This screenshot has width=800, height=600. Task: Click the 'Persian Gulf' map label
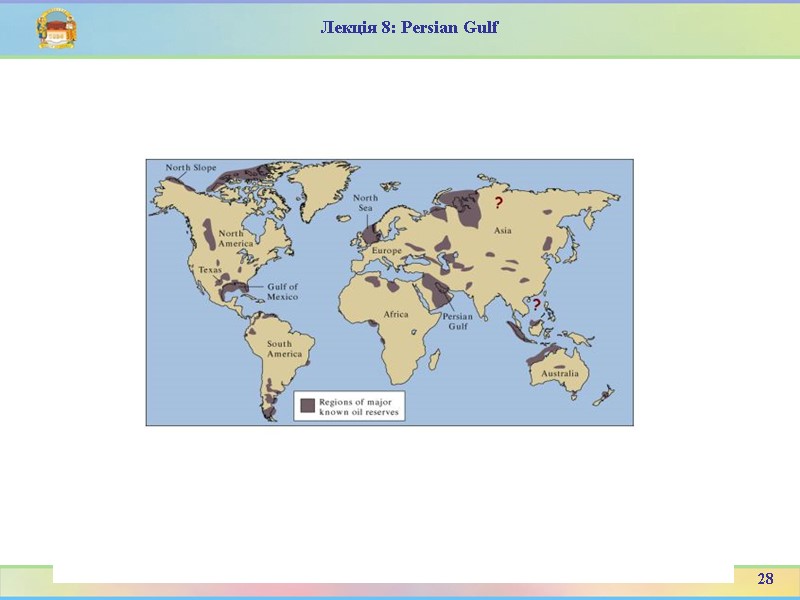pyautogui.click(x=458, y=321)
